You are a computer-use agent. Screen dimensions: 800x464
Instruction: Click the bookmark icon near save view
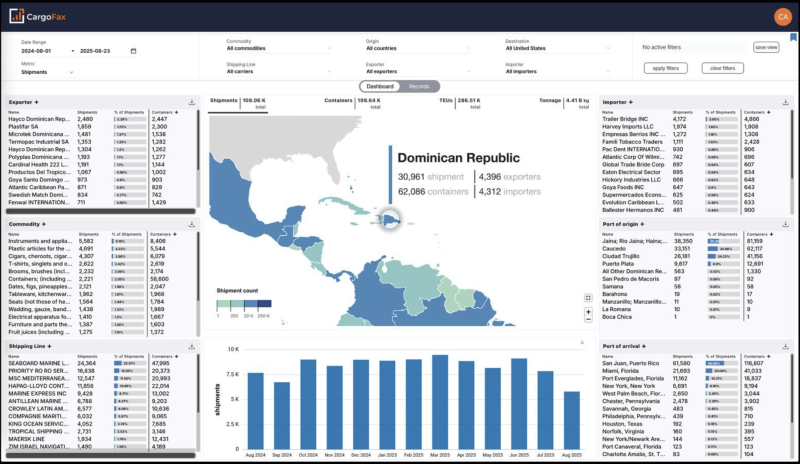pos(793,37)
